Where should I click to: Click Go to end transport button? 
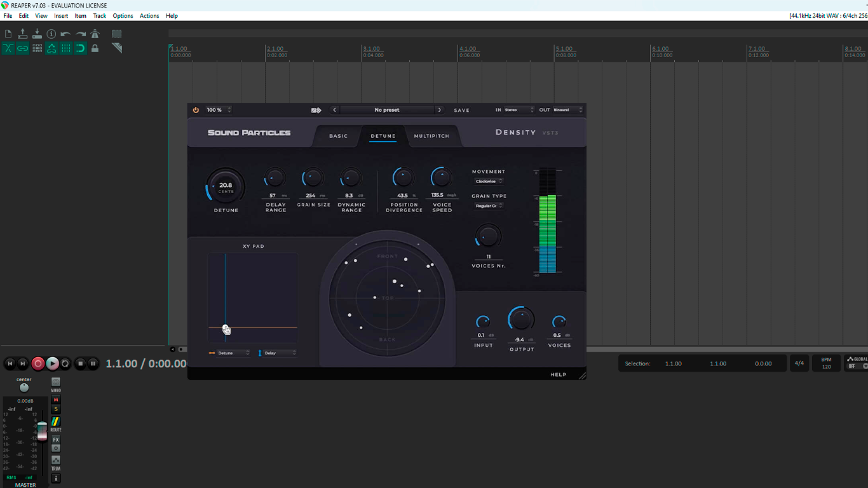pyautogui.click(x=23, y=363)
